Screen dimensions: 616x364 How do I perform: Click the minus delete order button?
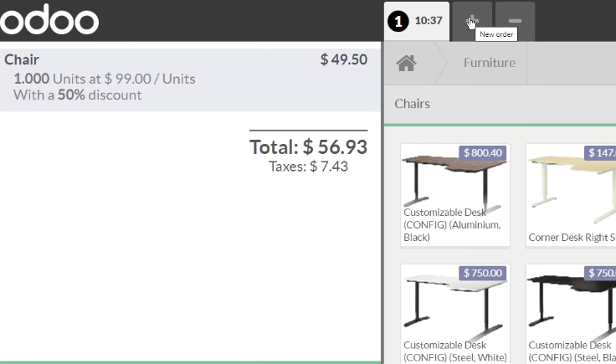[515, 21]
